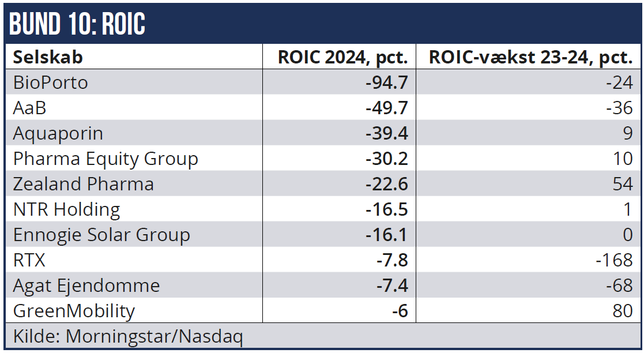The width and height of the screenshot is (644, 353).
Task: Click the Zealand Pharma row name
Action: [x=84, y=184]
